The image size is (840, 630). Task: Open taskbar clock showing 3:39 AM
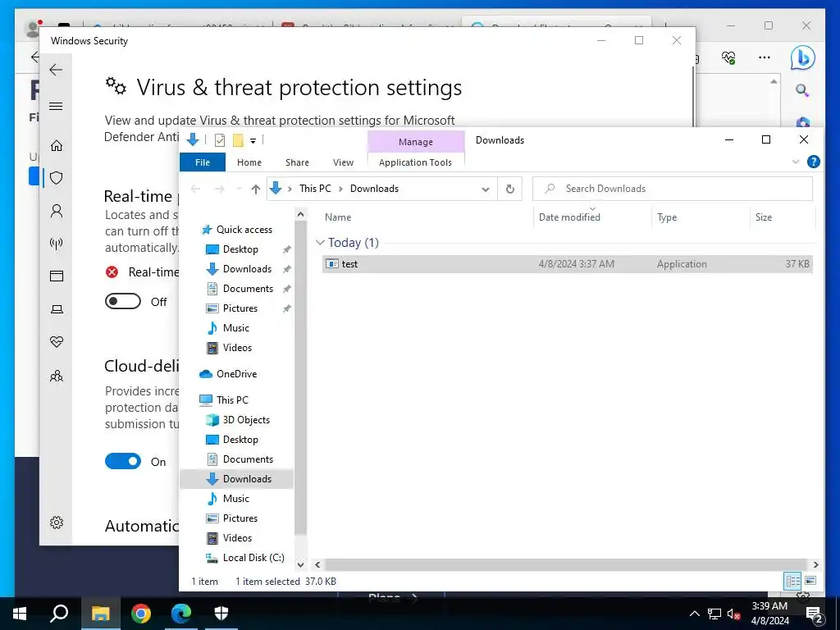769,614
